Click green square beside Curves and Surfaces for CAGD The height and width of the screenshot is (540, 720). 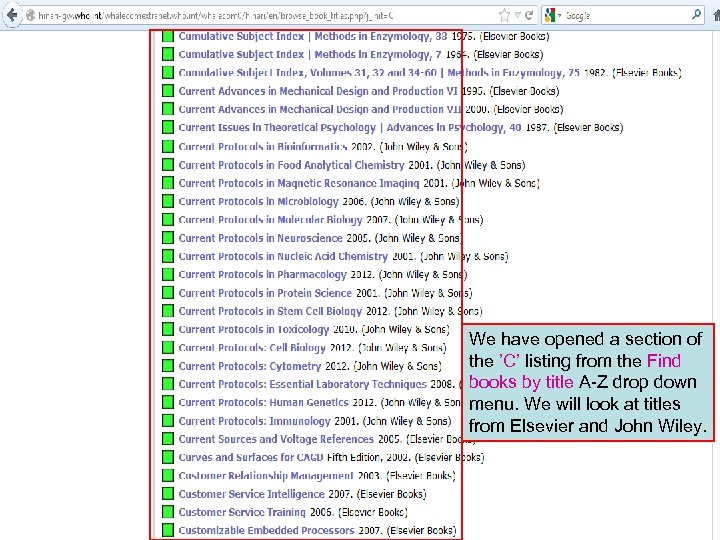point(168,457)
